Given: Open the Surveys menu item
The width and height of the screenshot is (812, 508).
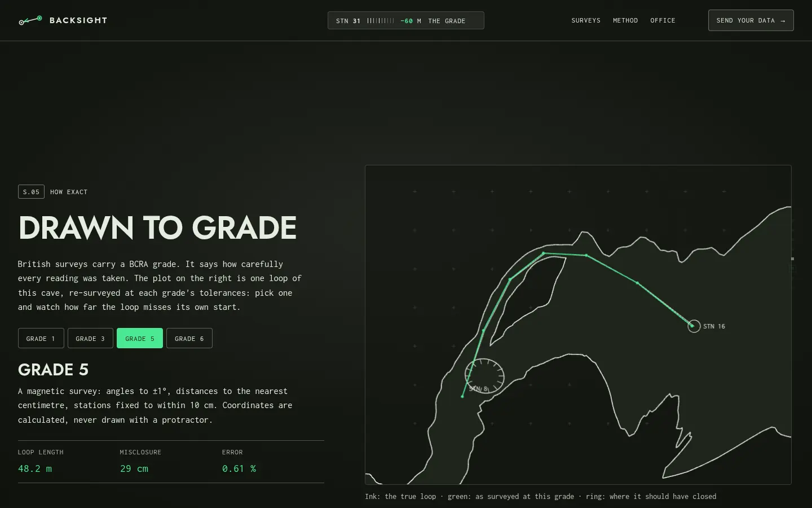Looking at the screenshot, I should (x=586, y=20).
